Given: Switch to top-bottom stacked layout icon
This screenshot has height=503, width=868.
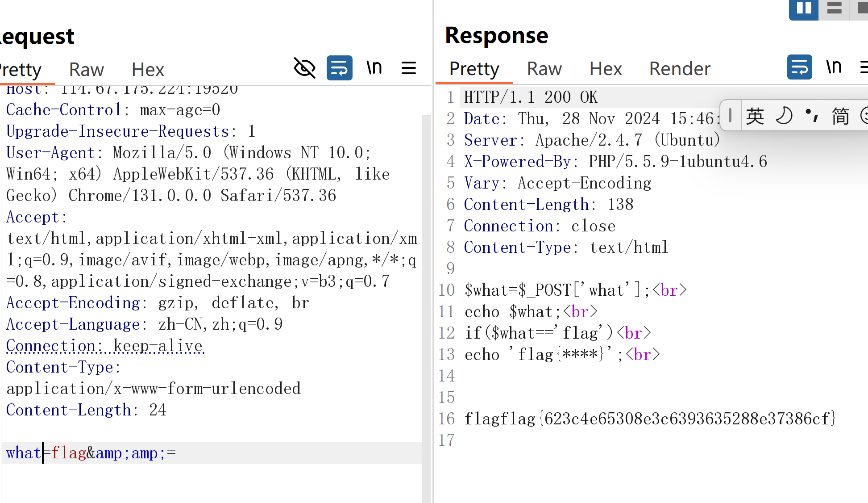Looking at the screenshot, I should (834, 8).
